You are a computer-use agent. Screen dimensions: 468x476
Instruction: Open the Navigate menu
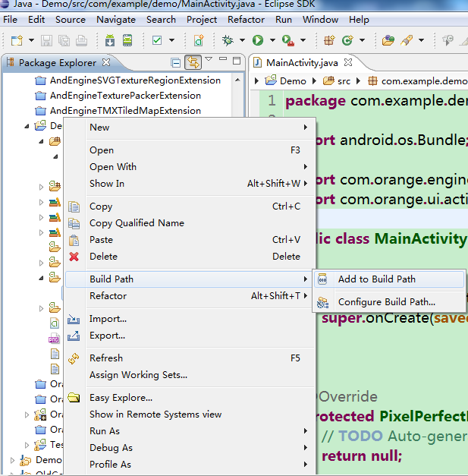coord(116,20)
